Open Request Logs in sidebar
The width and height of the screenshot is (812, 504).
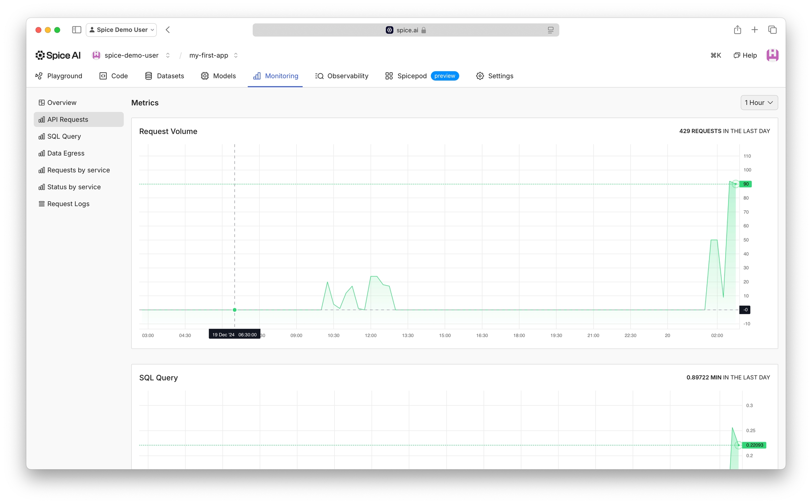[68, 204]
